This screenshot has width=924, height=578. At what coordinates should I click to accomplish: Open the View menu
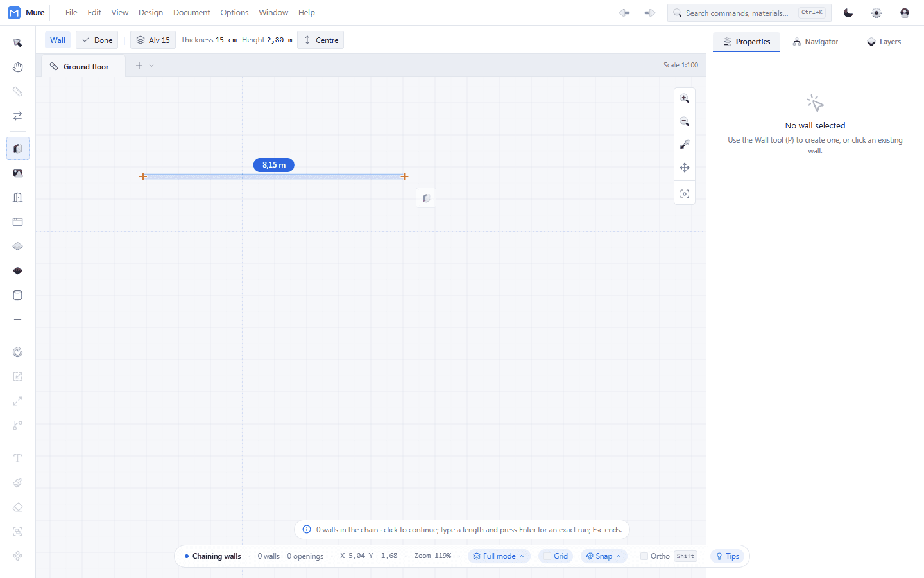pos(120,13)
